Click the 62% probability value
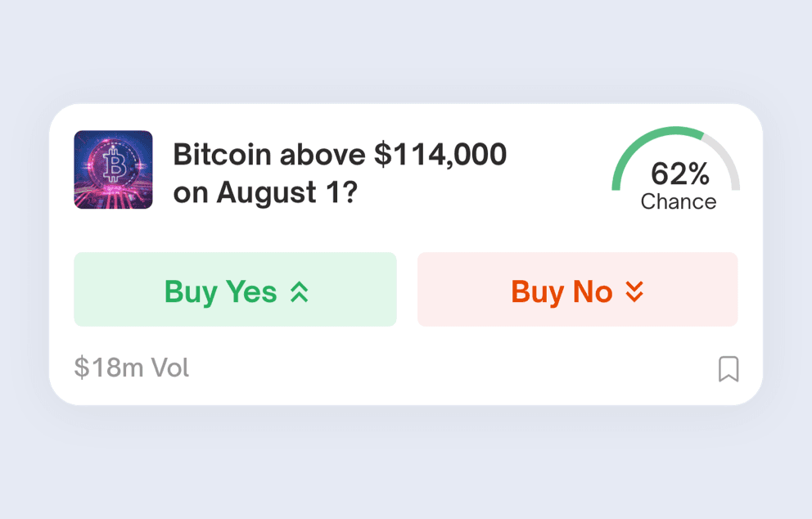The image size is (812, 519). [679, 174]
